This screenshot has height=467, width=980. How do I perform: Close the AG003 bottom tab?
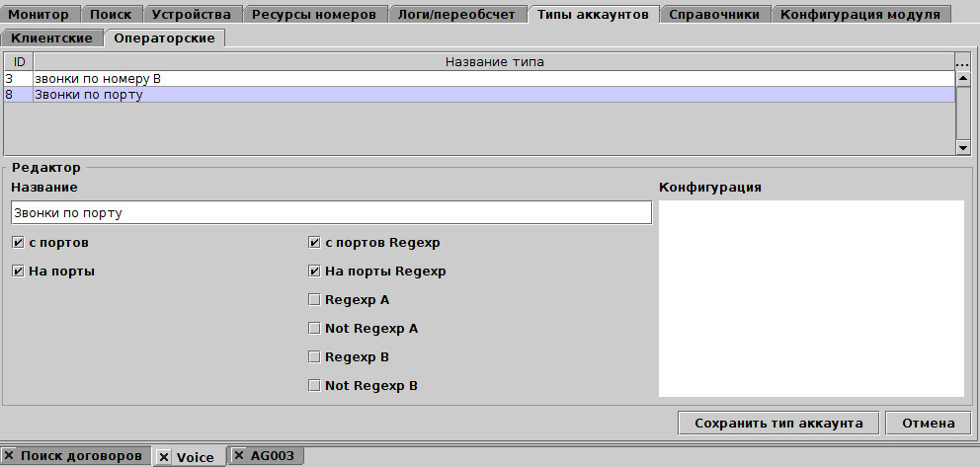coord(238,455)
